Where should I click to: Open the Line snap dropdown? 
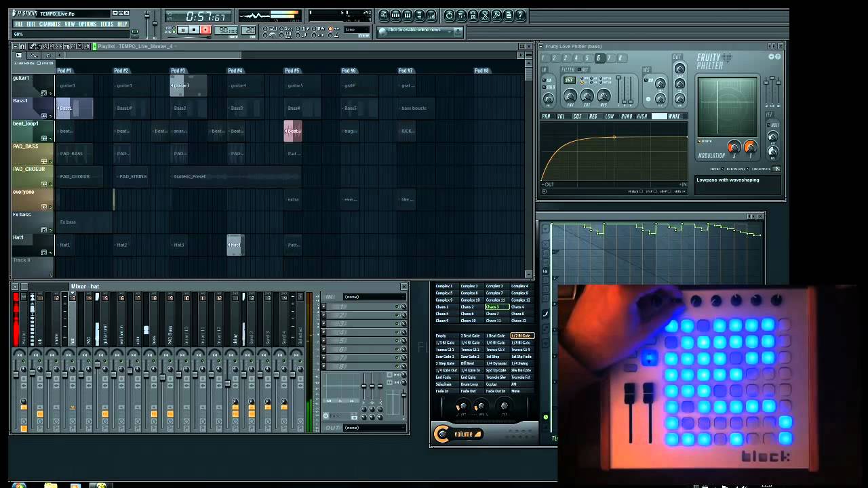357,29
